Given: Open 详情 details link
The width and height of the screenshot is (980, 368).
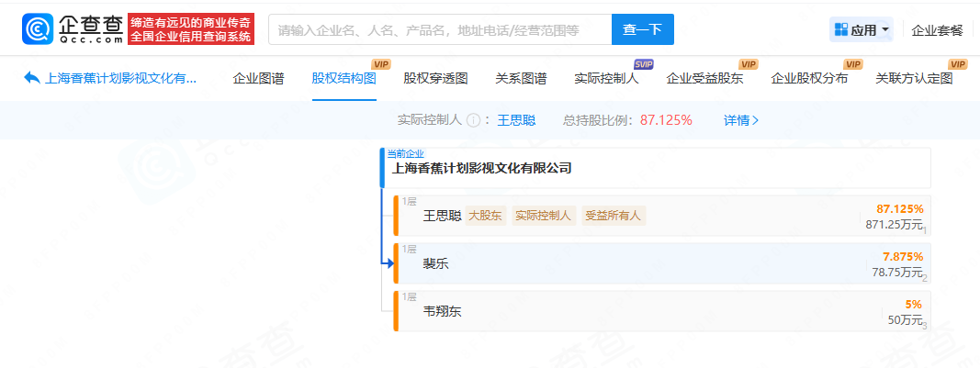Looking at the screenshot, I should (x=741, y=120).
